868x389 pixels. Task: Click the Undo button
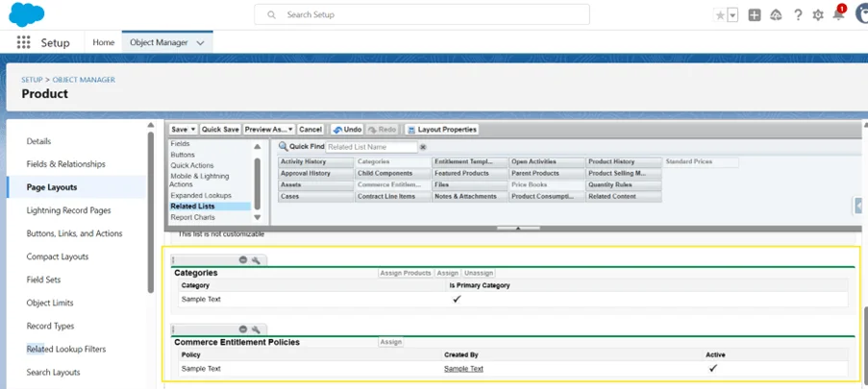tap(347, 129)
